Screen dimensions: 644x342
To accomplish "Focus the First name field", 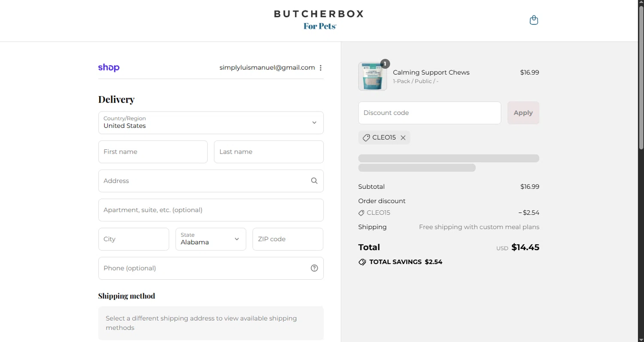I will click(x=153, y=152).
